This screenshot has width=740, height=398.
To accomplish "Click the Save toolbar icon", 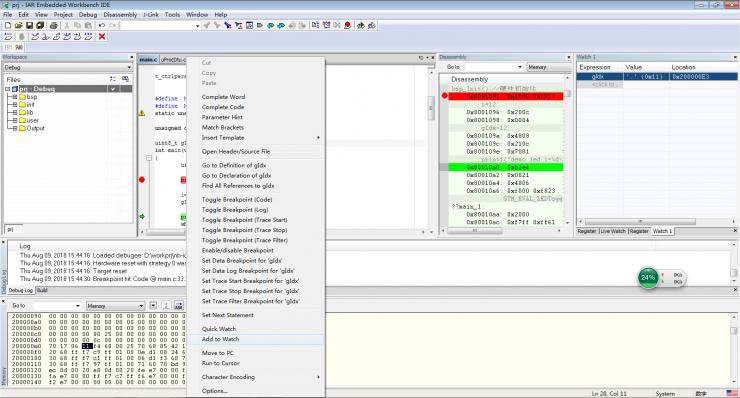I will tap(29, 25).
